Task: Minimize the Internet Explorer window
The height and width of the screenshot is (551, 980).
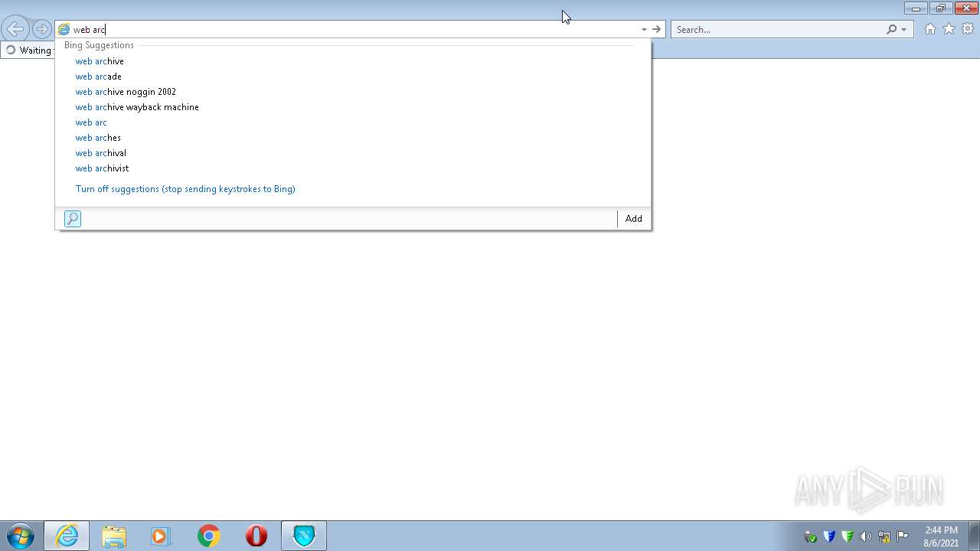Action: click(x=916, y=8)
